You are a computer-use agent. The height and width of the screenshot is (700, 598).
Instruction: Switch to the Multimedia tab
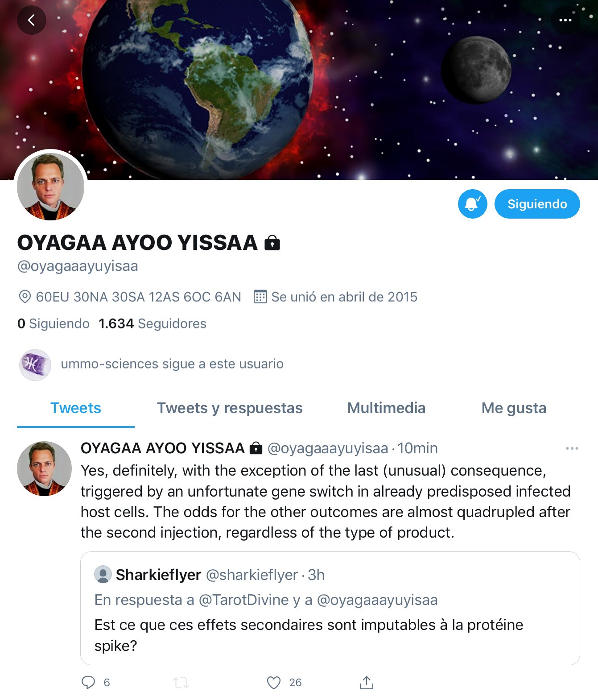(386, 408)
